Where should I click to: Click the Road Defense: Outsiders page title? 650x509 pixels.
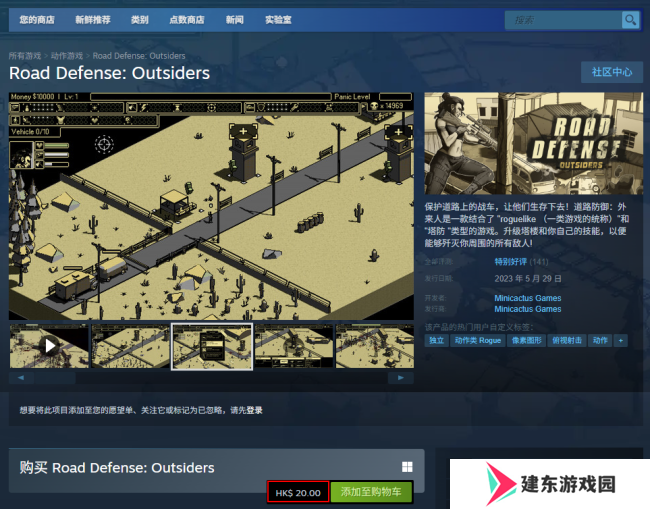coord(109,73)
